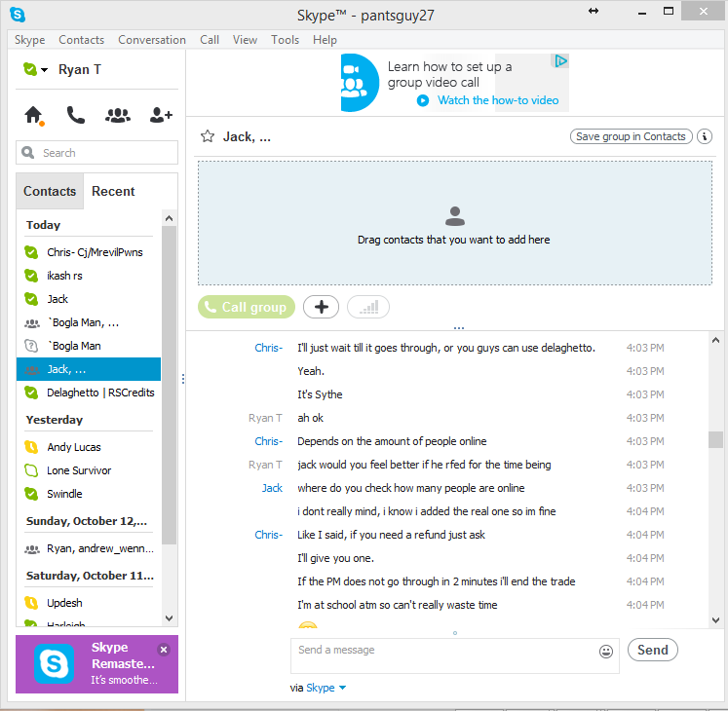
Task: Select Delaghetto | RSCredits contact
Action: click(x=89, y=393)
